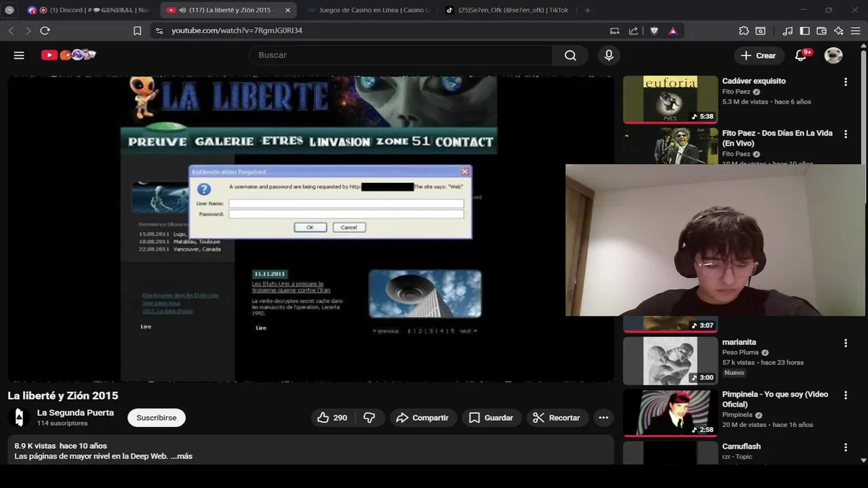Open options for marianita video
This screenshot has width=868, height=488.
[846, 343]
